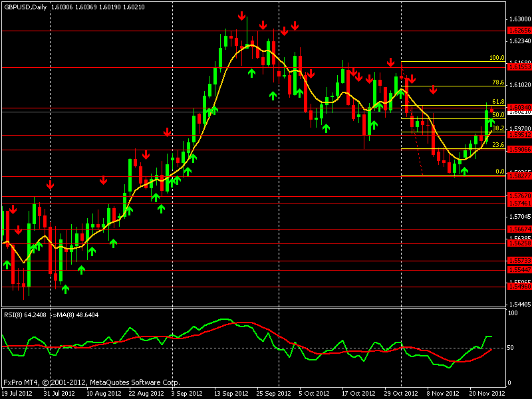Select the 1.61020 price axis value
Image resolution: width=532 pixels, height=399 pixels.
[x=520, y=85]
